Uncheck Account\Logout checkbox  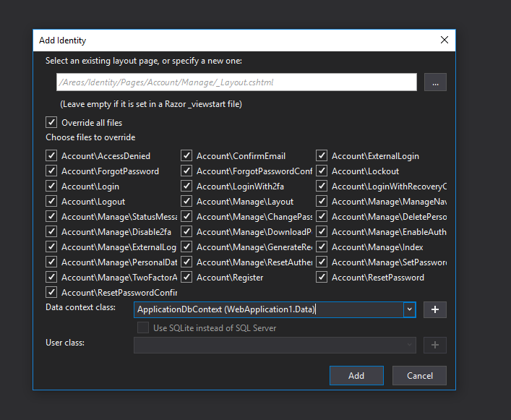pos(51,202)
